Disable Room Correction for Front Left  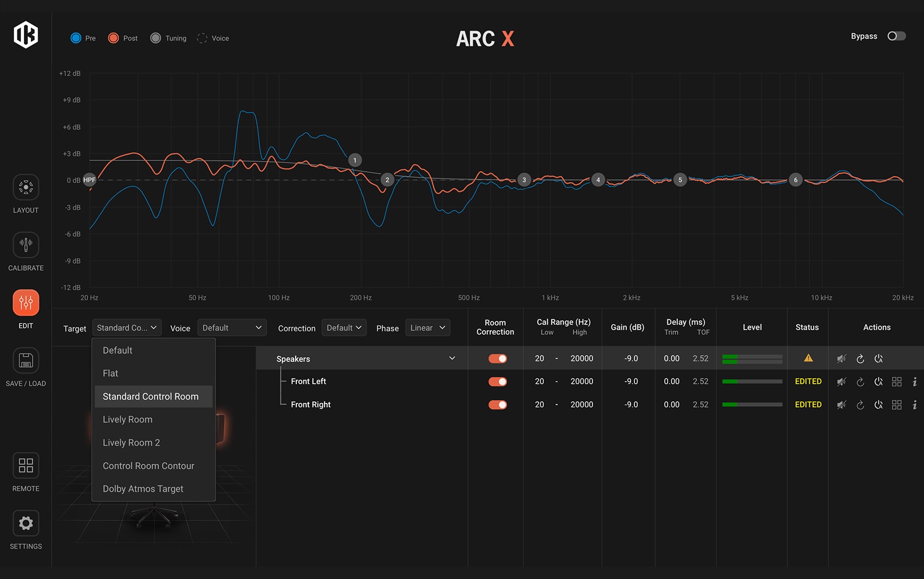(497, 382)
